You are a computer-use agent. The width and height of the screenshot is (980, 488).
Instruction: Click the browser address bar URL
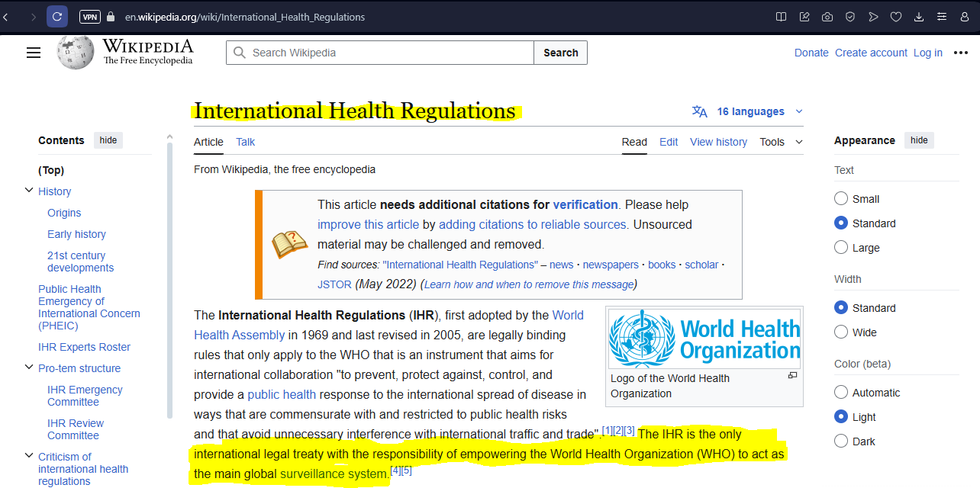pos(245,17)
